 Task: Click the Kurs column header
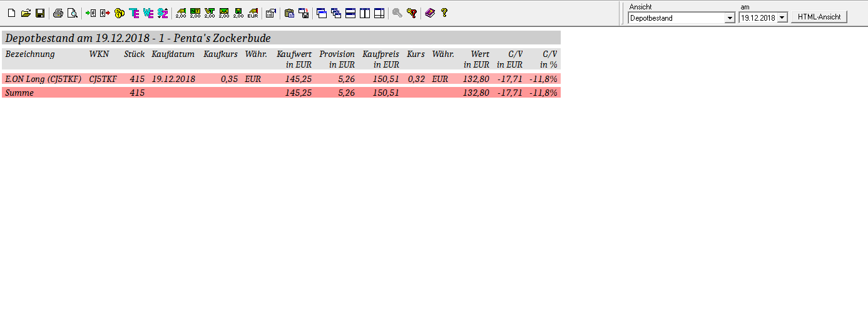[x=416, y=54]
